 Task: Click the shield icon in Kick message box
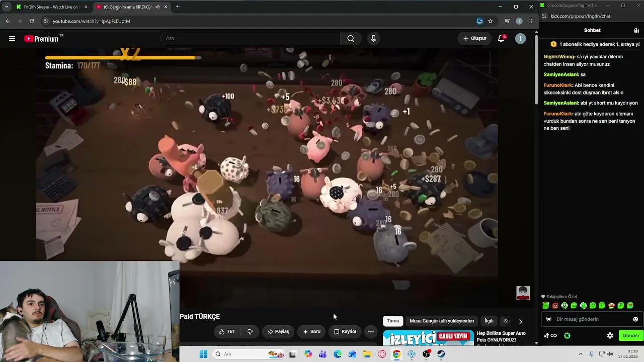(x=549, y=319)
